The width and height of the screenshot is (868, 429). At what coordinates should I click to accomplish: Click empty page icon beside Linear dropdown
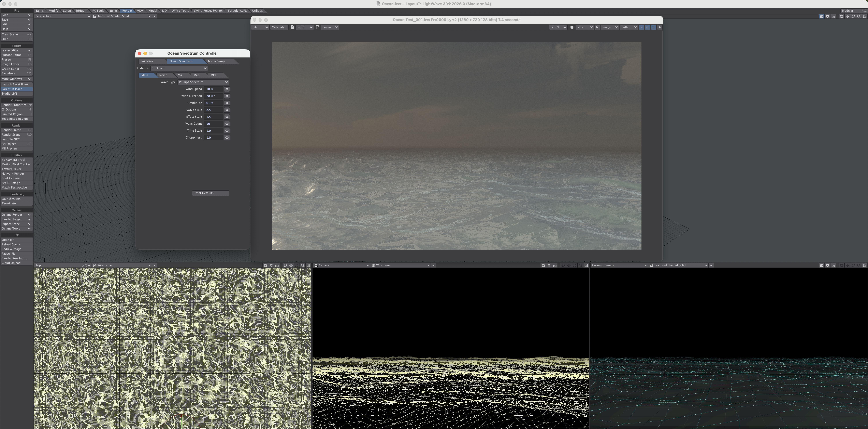[x=317, y=27]
